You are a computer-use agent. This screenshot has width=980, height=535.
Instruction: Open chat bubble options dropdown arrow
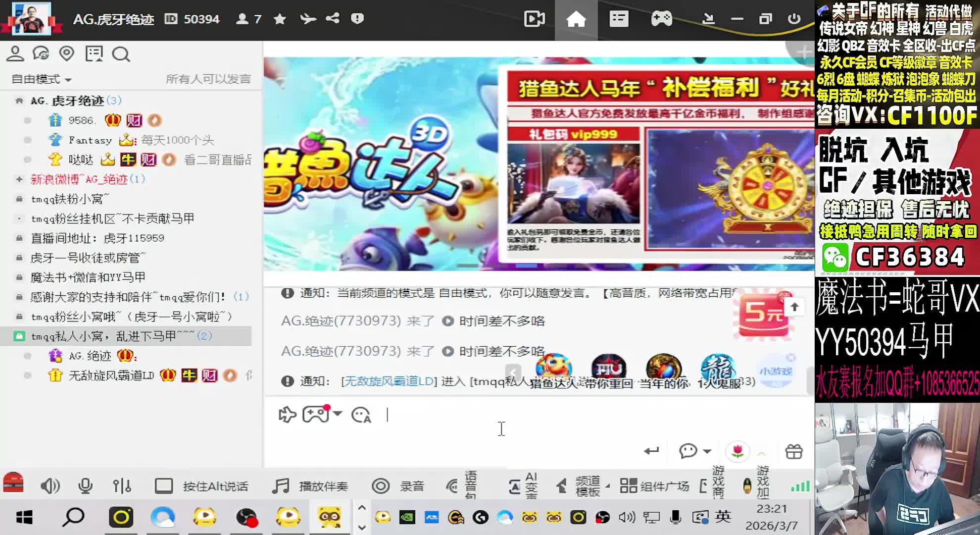[707, 451]
